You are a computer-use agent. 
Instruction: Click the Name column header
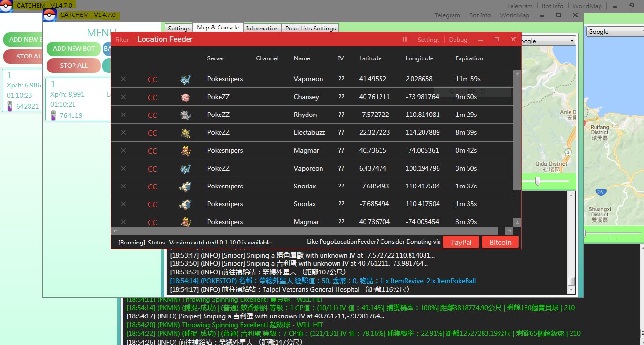click(302, 58)
